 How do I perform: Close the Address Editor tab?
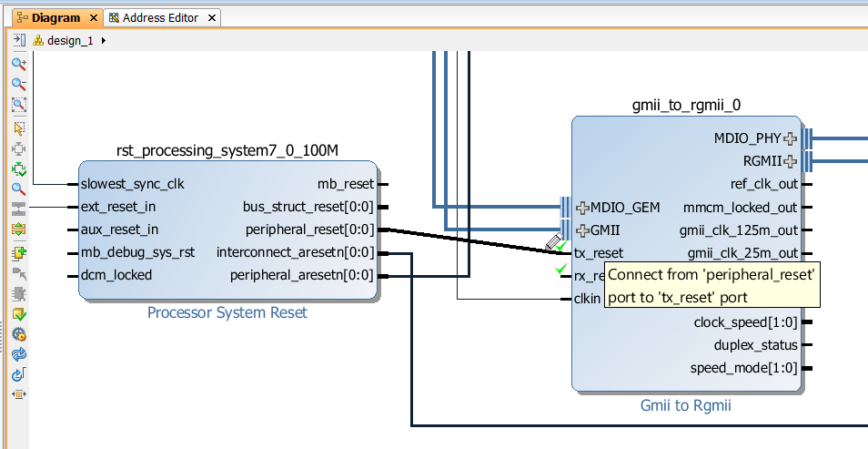coord(211,17)
